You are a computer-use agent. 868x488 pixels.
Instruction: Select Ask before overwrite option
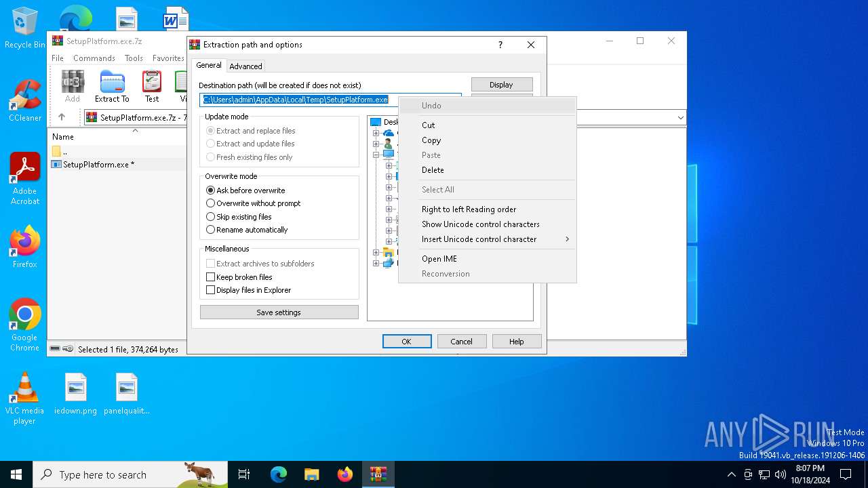[x=245, y=190]
